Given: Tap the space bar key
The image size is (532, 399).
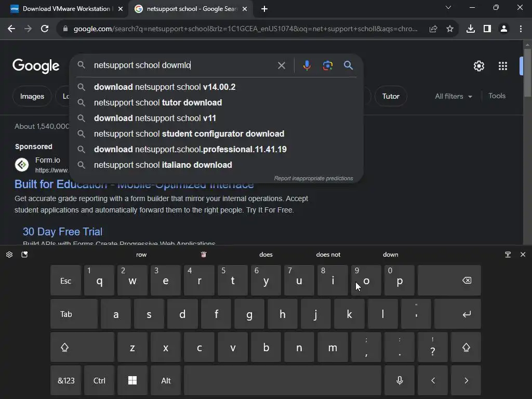Looking at the screenshot, I should pos(282,380).
